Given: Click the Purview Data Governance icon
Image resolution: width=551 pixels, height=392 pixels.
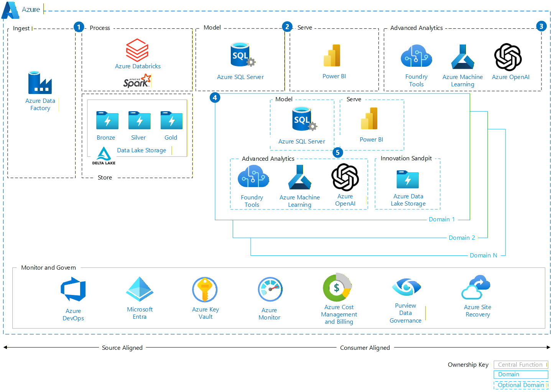Looking at the screenshot, I should coord(406,287).
